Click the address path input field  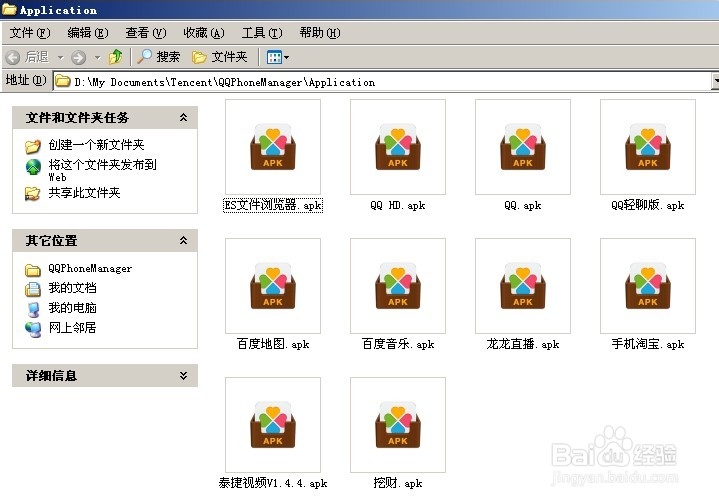(x=383, y=82)
